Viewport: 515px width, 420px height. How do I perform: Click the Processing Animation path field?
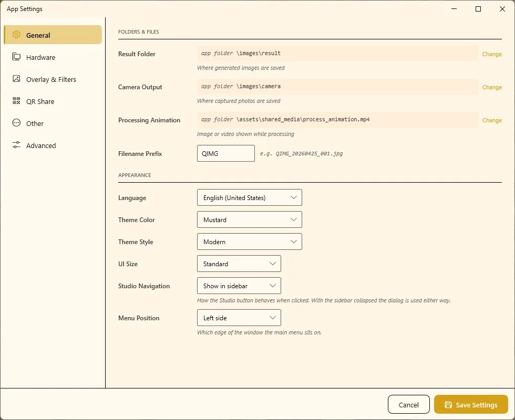[337, 120]
